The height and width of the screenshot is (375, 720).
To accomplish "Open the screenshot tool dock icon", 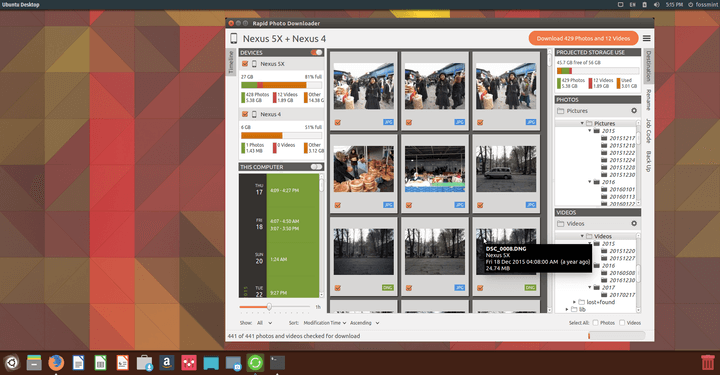I will (233, 363).
